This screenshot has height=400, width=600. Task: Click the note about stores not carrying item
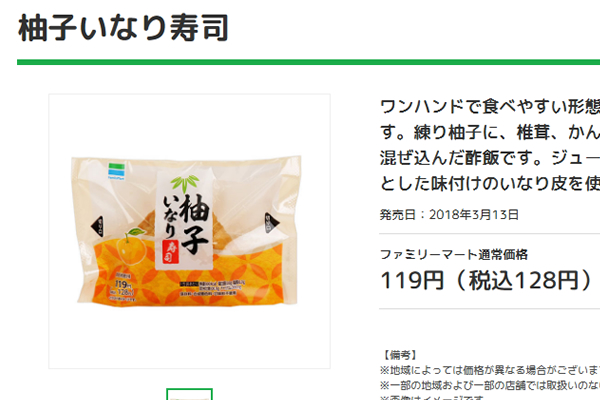[490, 385]
